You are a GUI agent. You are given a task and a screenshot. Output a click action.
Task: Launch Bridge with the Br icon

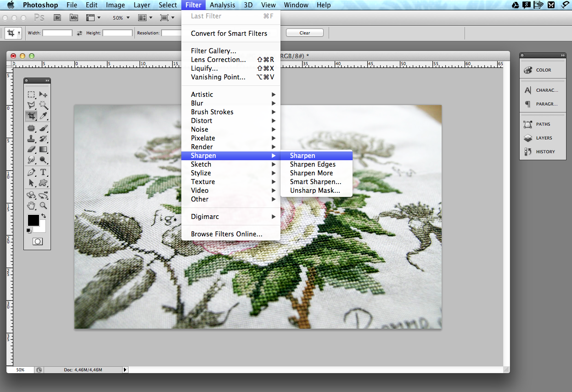click(x=57, y=18)
